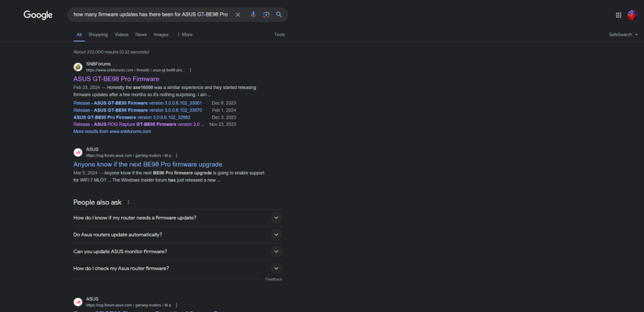This screenshot has width=644, height=312.
Task: Click the Google logo
Action: pos(38,15)
